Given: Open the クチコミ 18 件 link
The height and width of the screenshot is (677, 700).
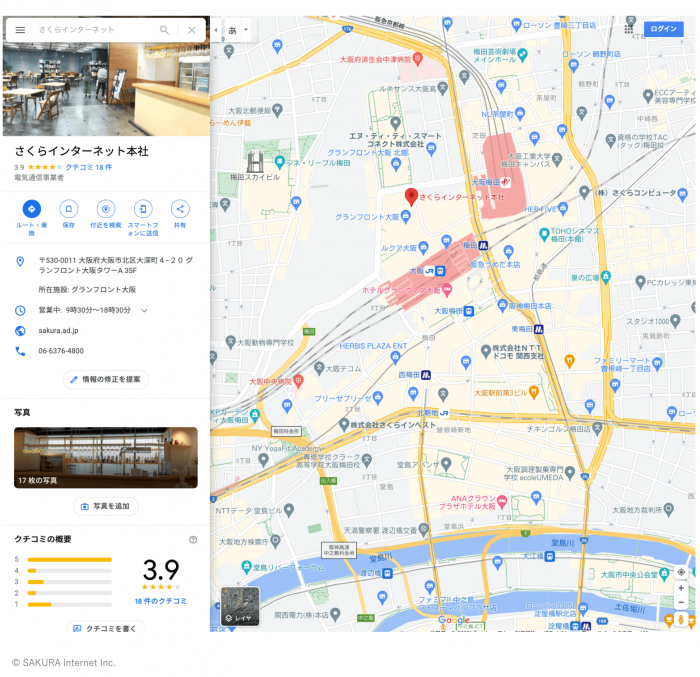Looking at the screenshot, I should (x=89, y=167).
